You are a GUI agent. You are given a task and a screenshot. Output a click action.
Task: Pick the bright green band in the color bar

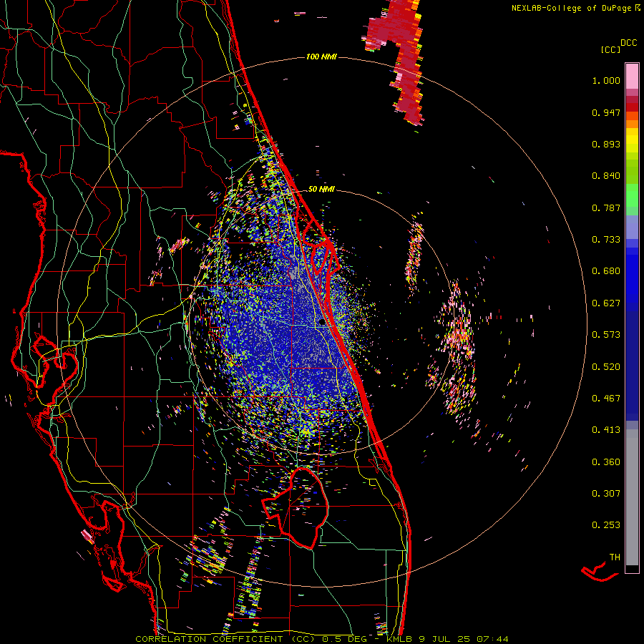pyautogui.click(x=632, y=195)
